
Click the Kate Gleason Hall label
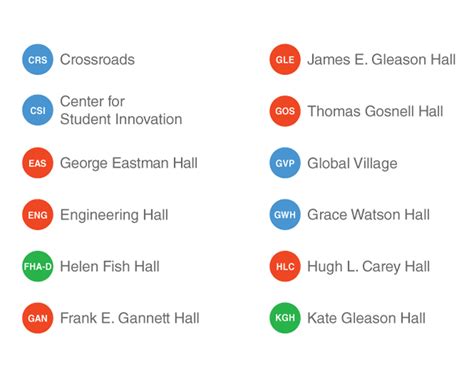[x=366, y=318]
